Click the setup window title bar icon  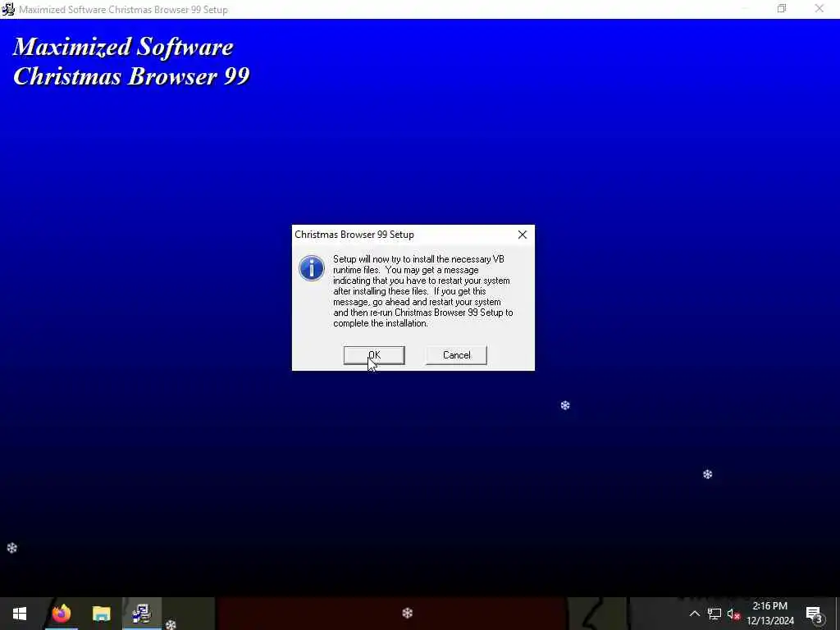(8, 9)
